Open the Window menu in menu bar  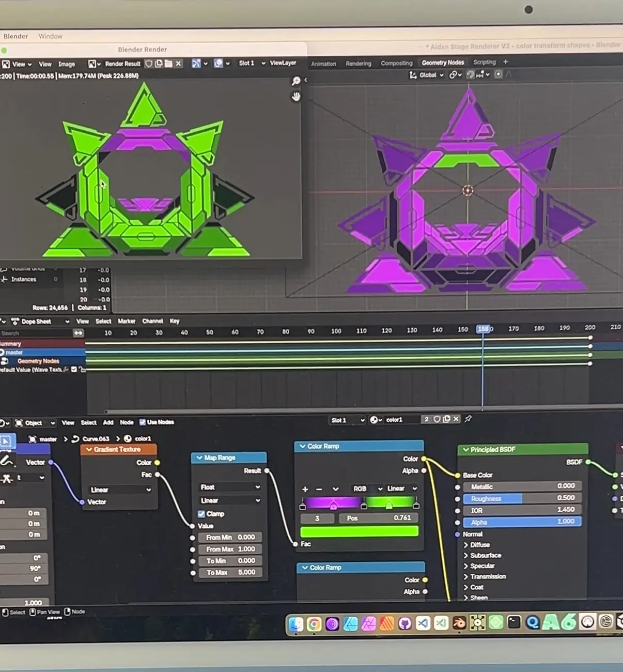pos(50,36)
